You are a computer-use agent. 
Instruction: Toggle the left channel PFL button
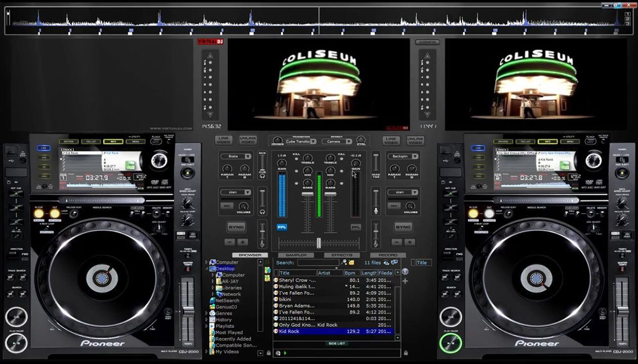(282, 227)
